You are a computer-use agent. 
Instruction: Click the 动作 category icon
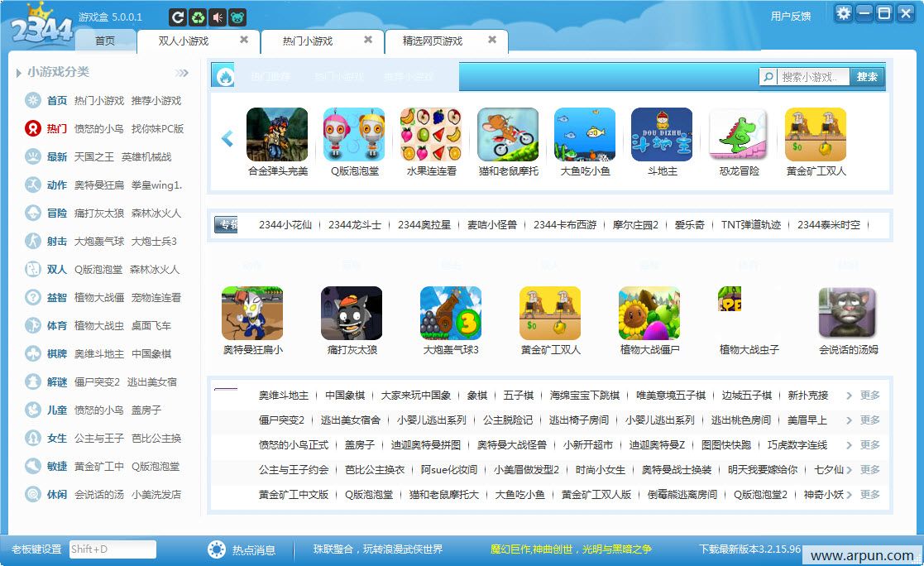(33, 185)
